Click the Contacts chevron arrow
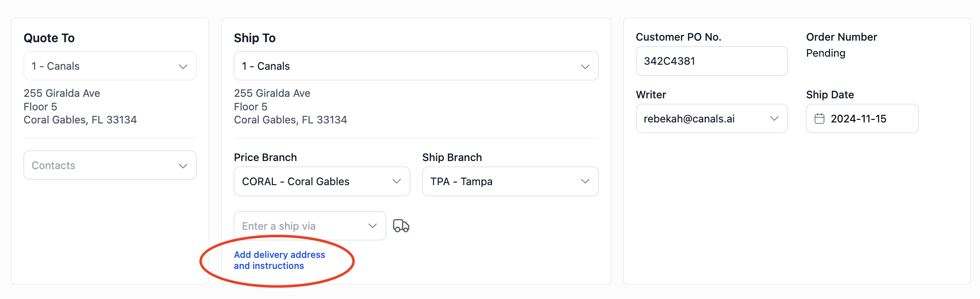The height and width of the screenshot is (299, 980). tap(183, 166)
